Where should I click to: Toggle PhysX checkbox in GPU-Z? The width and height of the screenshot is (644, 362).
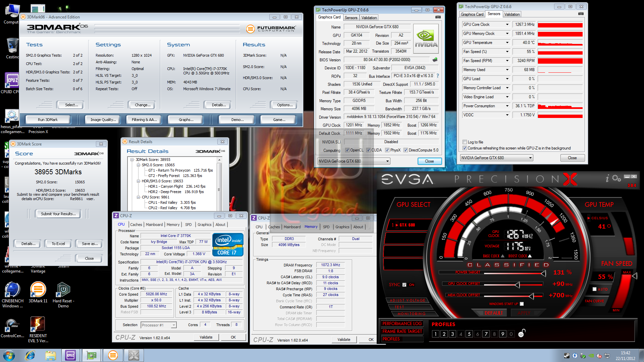387,150
